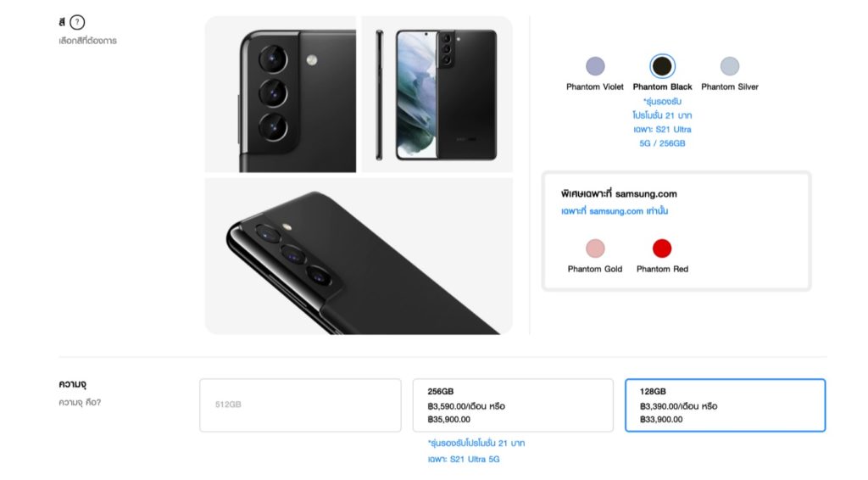View the front and back phone thumbnail

[x=437, y=94]
